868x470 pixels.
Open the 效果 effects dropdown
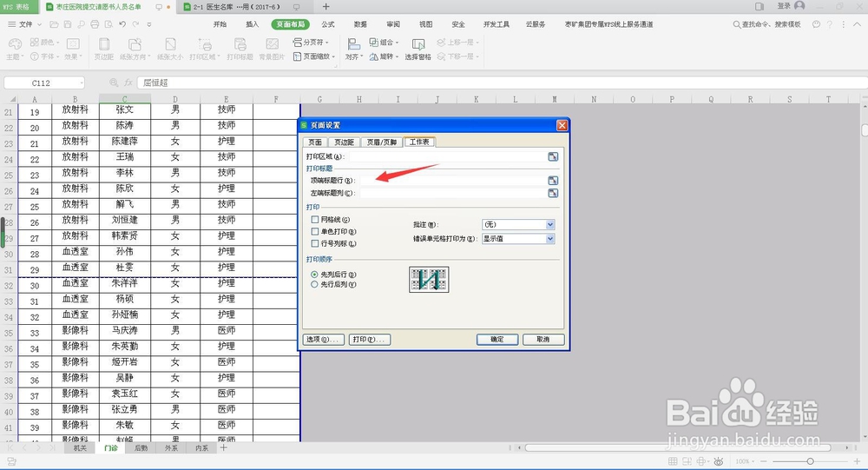[x=73, y=49]
